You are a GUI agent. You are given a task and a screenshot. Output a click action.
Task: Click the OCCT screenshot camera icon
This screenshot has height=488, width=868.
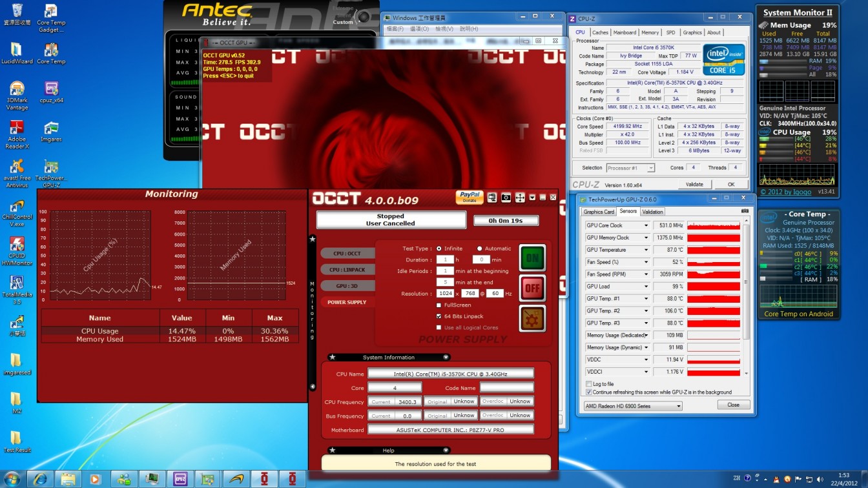point(506,198)
